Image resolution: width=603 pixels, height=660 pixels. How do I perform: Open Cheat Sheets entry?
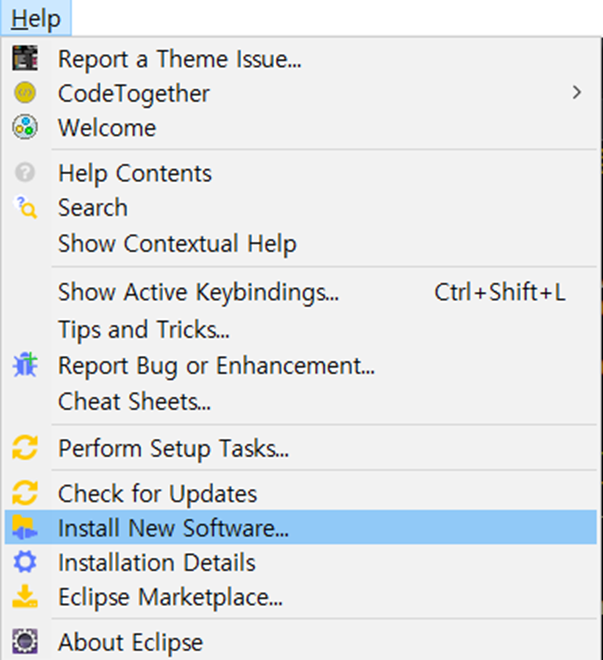(134, 402)
